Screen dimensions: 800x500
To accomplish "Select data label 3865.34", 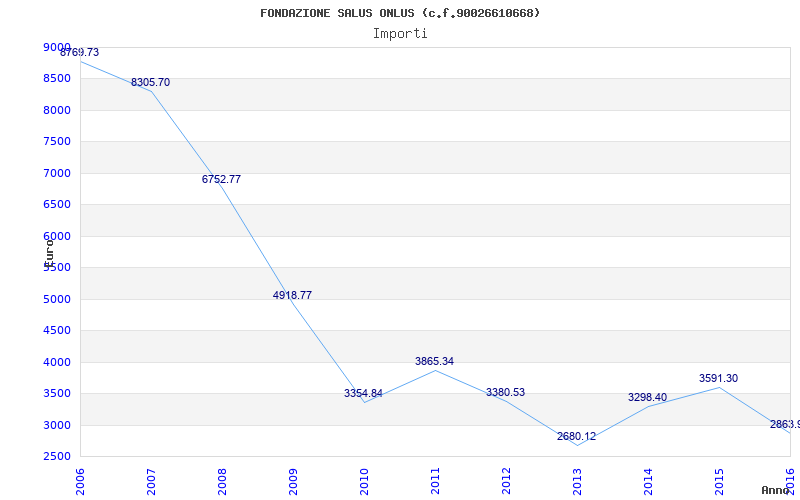I will tap(434, 361).
